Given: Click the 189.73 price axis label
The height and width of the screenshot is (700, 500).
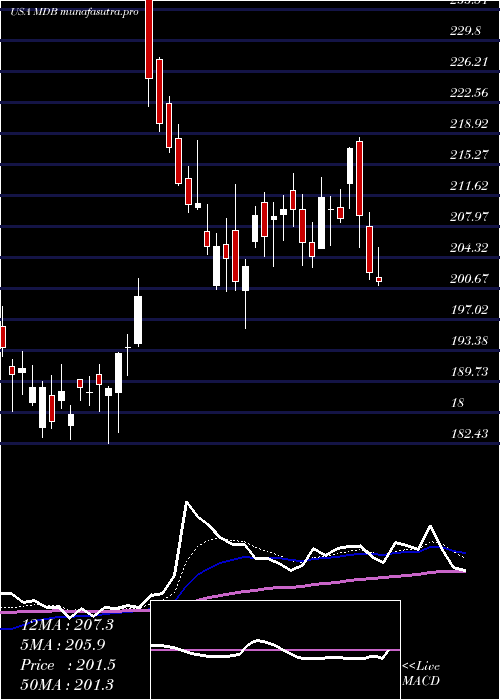Looking at the screenshot, I should [469, 372].
